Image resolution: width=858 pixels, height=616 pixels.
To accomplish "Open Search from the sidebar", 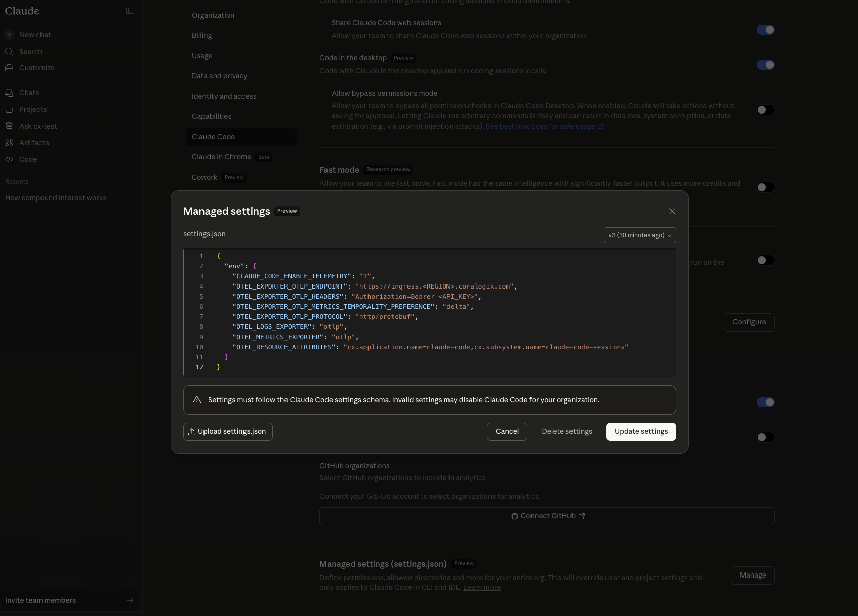I will click(30, 52).
